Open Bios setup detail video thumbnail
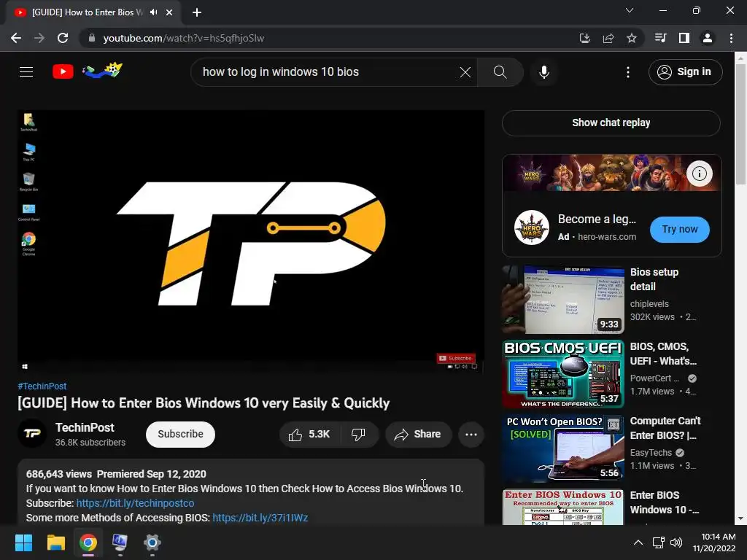The image size is (747, 560). pyautogui.click(x=563, y=300)
